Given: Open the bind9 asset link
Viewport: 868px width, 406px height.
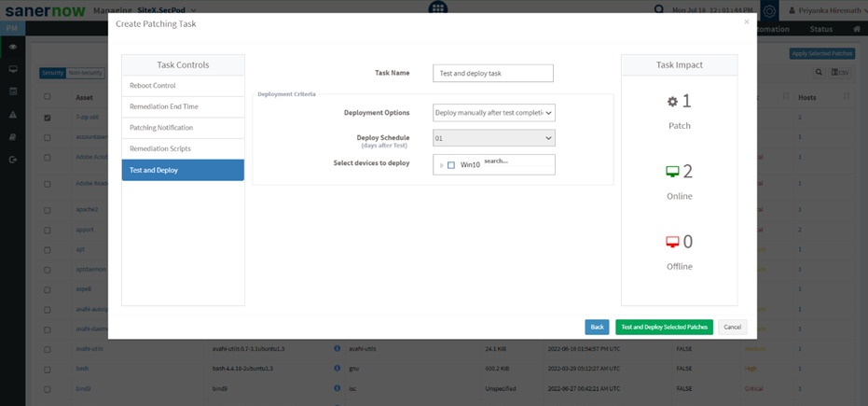Looking at the screenshot, I should (x=83, y=389).
